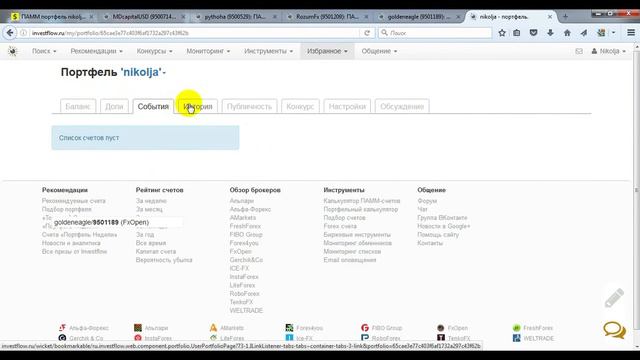Viewport: 640px width, 360px height.
Task: Reload the page using the refresh icon
Action: pyautogui.click(x=367, y=33)
